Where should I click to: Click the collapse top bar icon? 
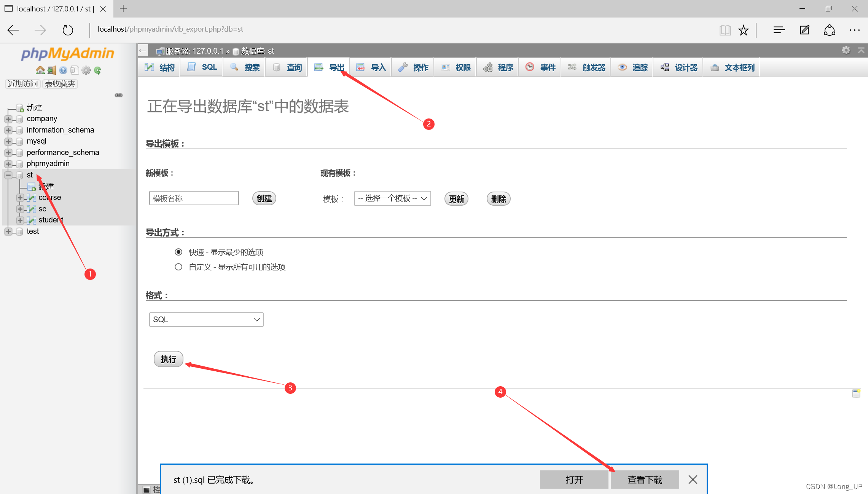point(861,50)
